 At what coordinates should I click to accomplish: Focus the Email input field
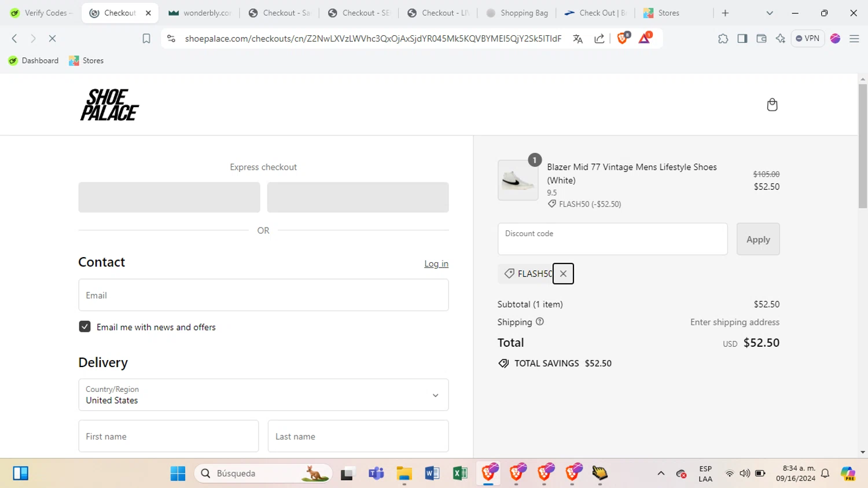coord(263,295)
